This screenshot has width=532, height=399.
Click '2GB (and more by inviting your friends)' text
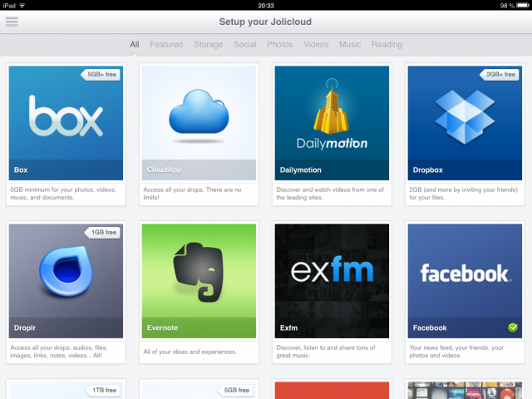(x=464, y=194)
